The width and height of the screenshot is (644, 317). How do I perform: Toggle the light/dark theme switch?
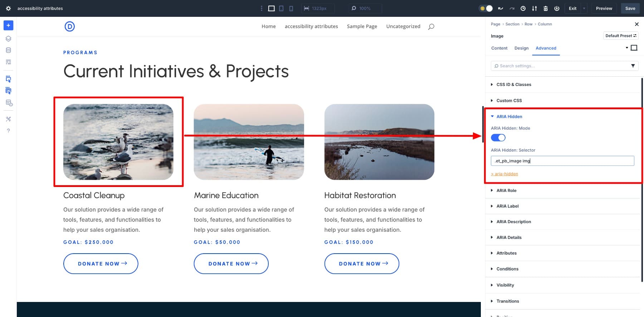pyautogui.click(x=486, y=8)
